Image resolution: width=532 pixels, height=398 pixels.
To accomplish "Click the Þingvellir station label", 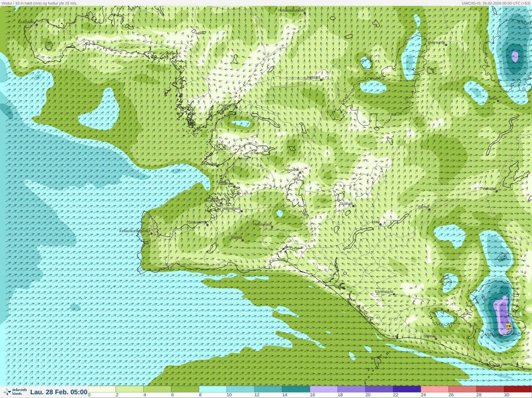I will tap(292, 170).
